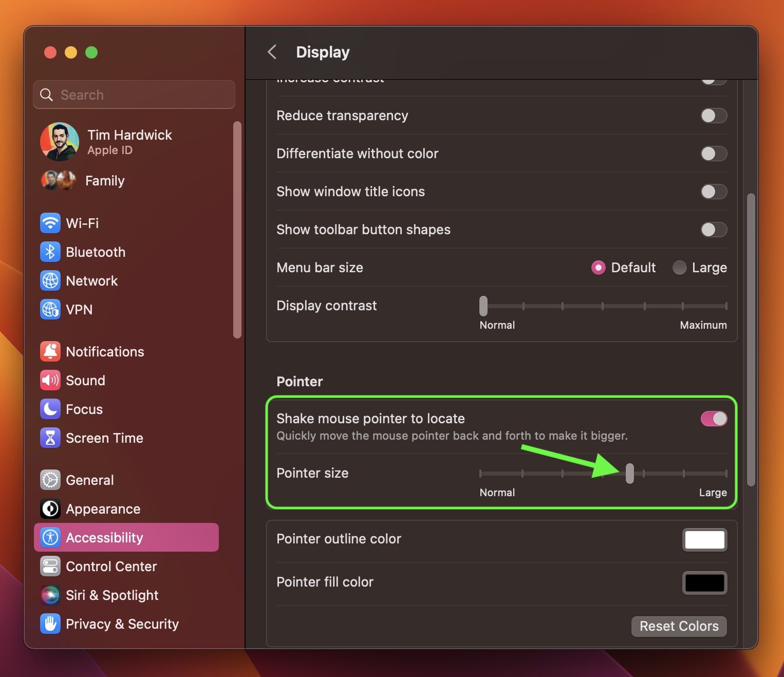Open Privacy & Security settings

click(50, 624)
